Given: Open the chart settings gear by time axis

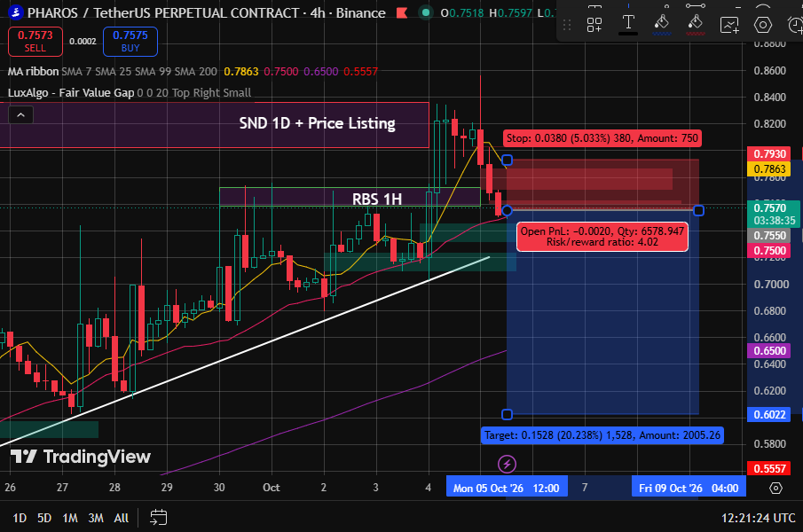Looking at the screenshot, I should [775, 488].
